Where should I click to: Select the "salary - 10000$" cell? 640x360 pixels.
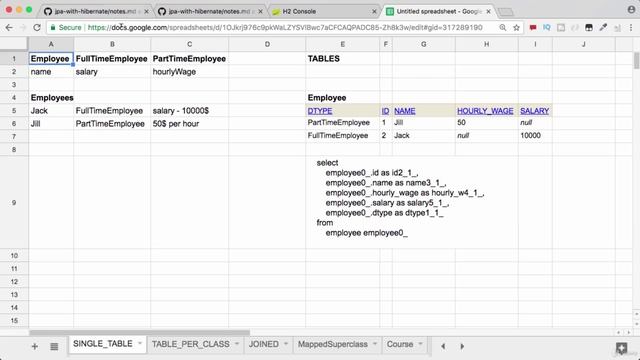[189, 111]
